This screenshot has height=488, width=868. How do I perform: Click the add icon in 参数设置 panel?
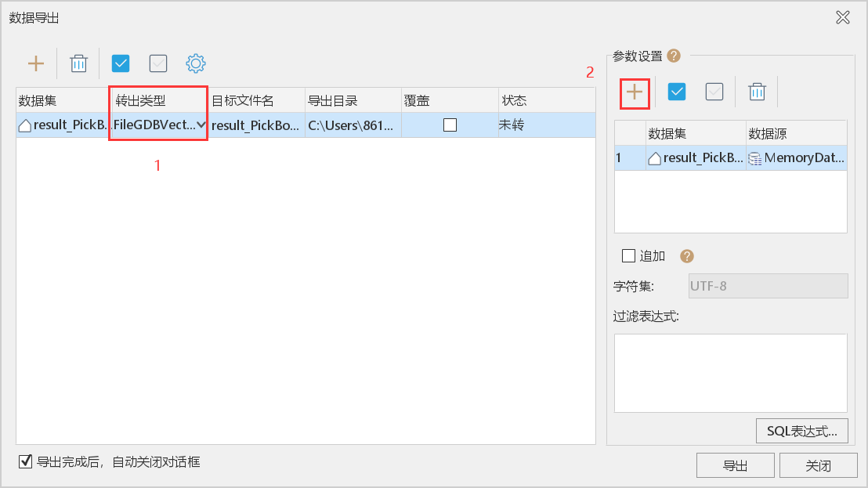pyautogui.click(x=634, y=92)
